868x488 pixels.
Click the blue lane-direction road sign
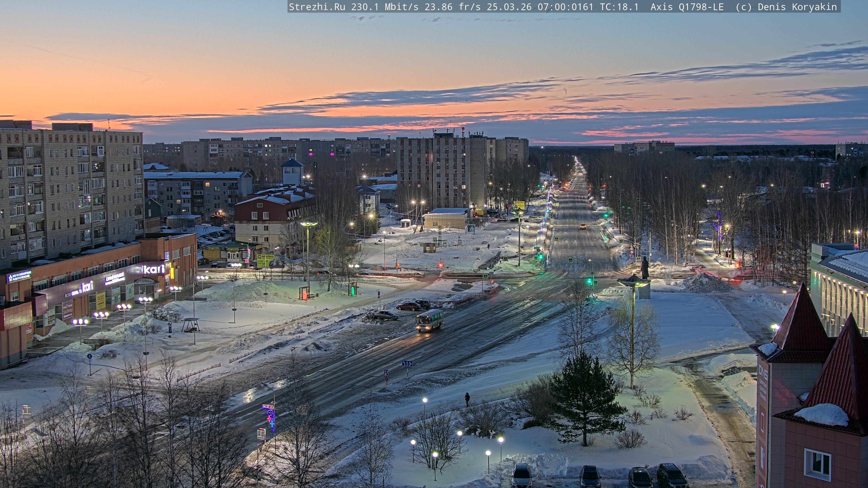407,363
